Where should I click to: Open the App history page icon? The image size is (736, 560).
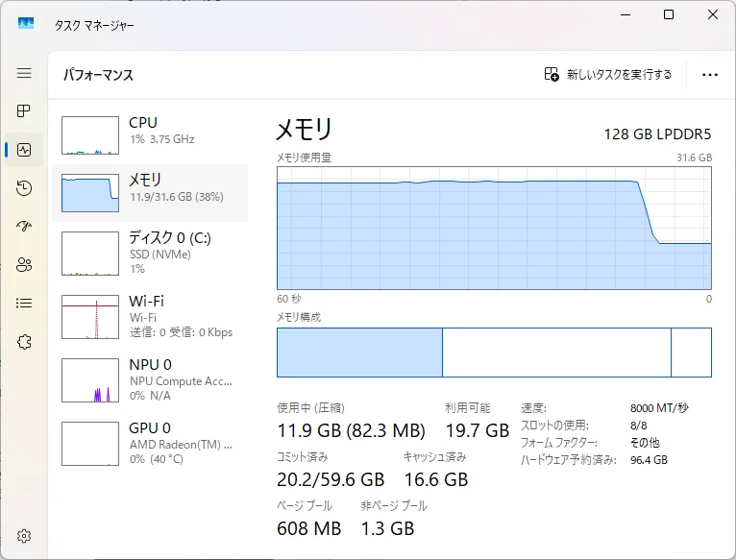tap(24, 187)
